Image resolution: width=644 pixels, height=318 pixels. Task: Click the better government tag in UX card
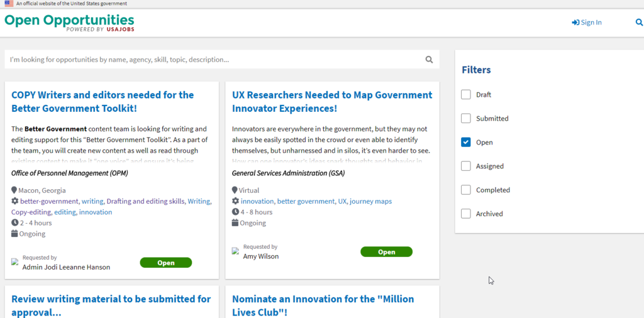(306, 201)
